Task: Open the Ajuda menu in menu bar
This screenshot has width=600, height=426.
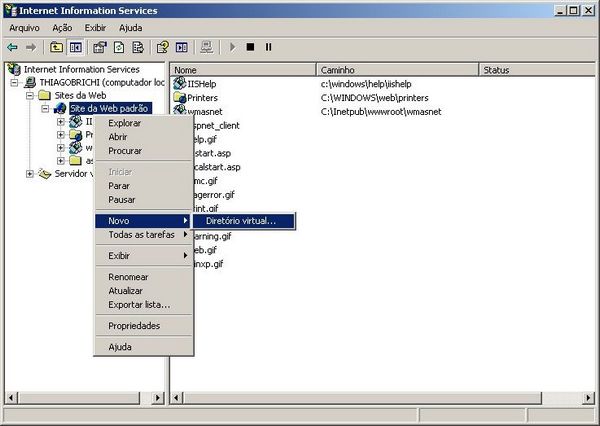Action: tap(130, 28)
